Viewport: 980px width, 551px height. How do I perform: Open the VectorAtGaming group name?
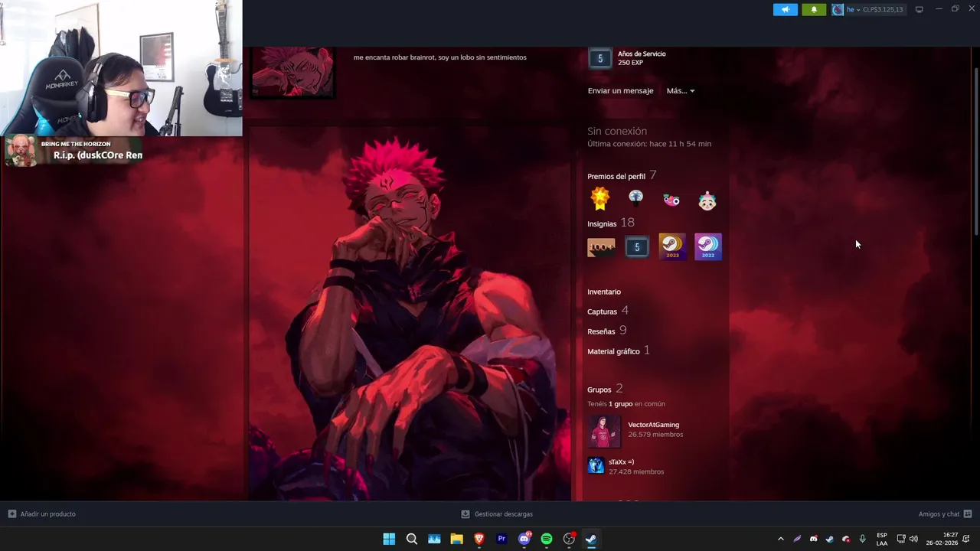[x=653, y=425]
